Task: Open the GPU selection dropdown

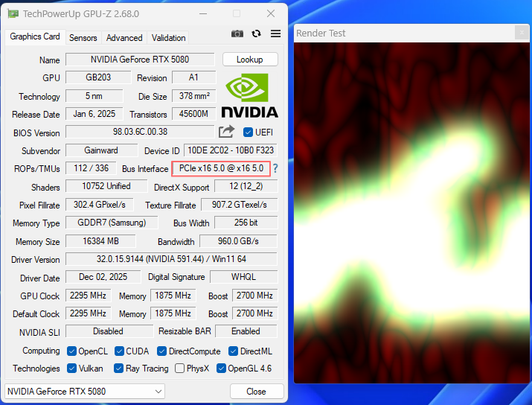Action: tap(85, 392)
